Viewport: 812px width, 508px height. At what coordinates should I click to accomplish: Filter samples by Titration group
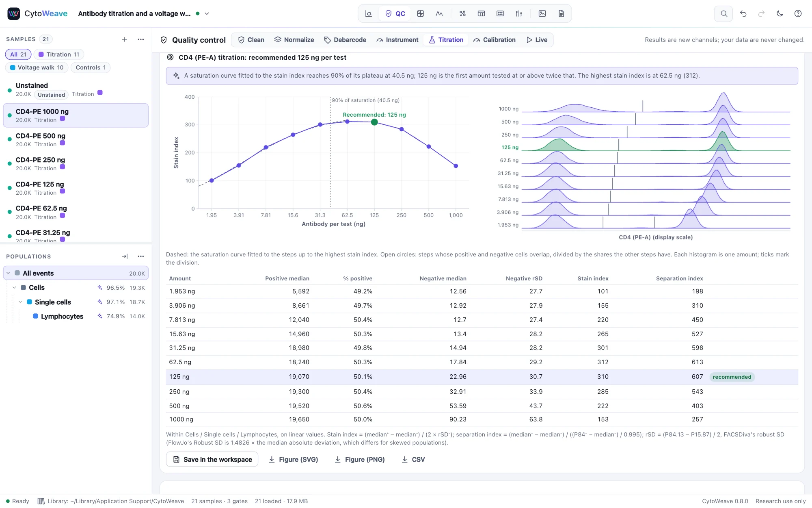[59, 54]
